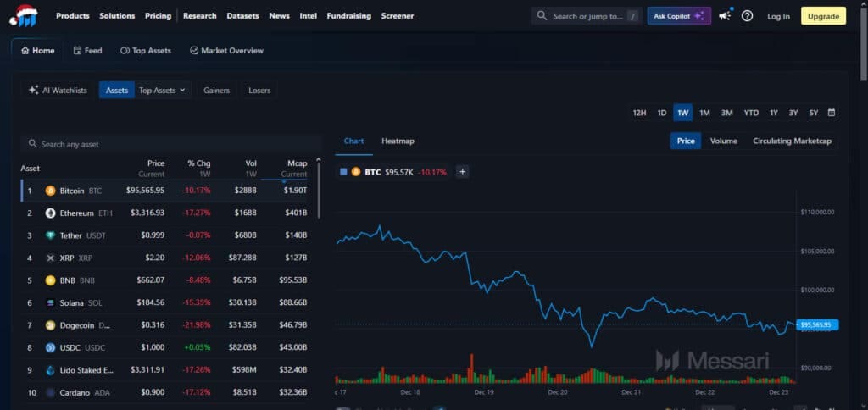Open Pricing in the top navigation
868x410 pixels.
pyautogui.click(x=158, y=16)
